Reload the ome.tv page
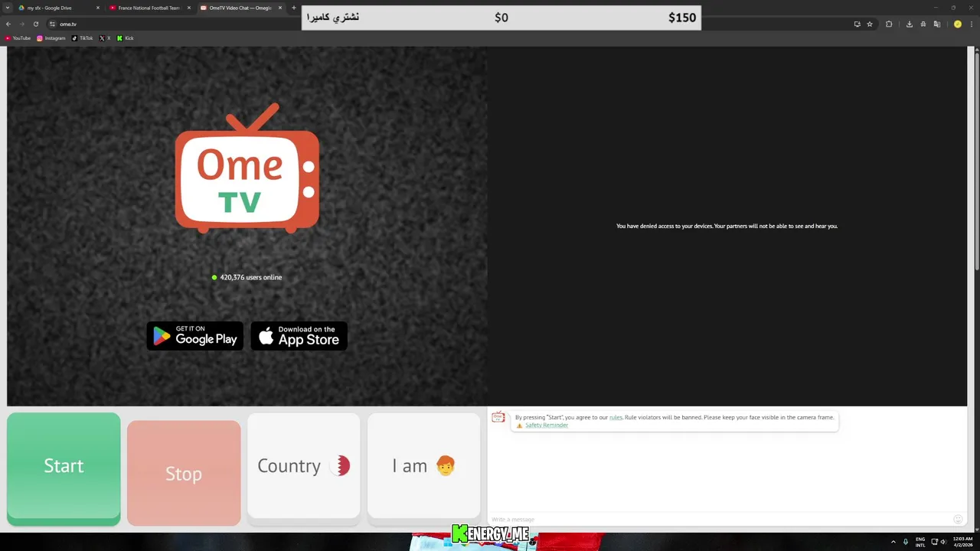Image resolution: width=980 pixels, height=551 pixels. point(36,24)
